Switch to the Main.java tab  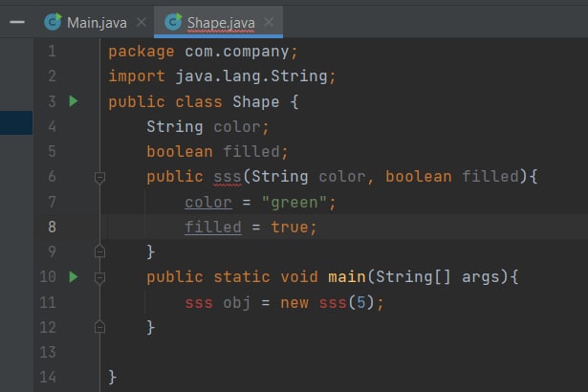pos(97,23)
